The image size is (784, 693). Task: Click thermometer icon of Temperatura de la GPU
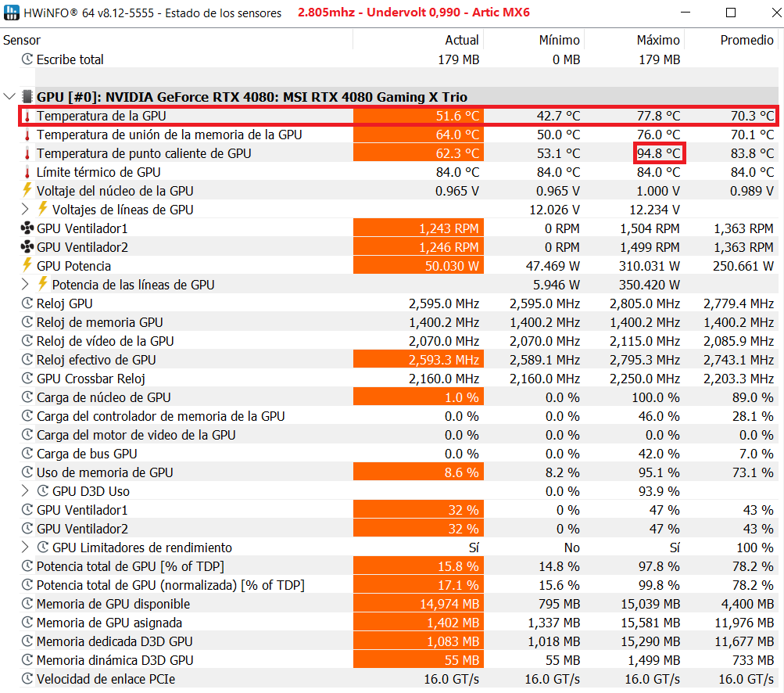[27, 116]
